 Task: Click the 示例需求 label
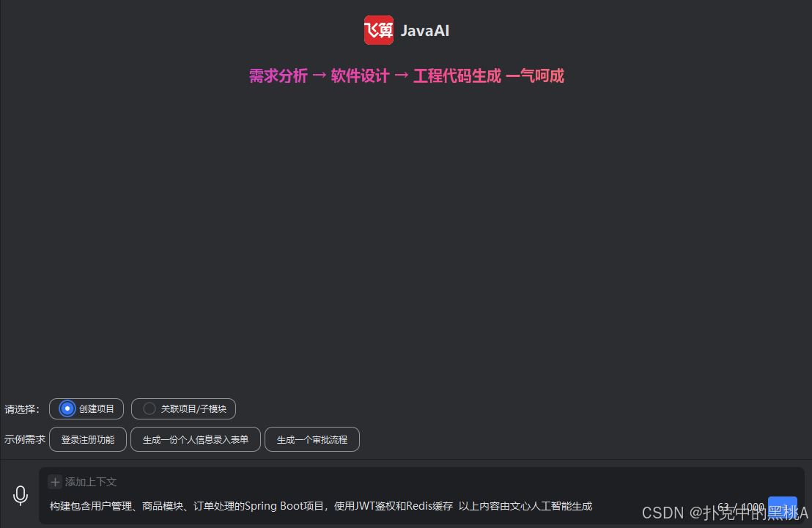coord(25,439)
